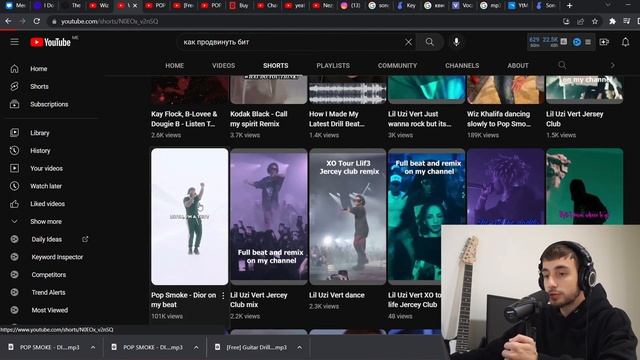Click title 'Kodak Black - Call my spirit Remix'
The image size is (640, 360).
pos(259,119)
